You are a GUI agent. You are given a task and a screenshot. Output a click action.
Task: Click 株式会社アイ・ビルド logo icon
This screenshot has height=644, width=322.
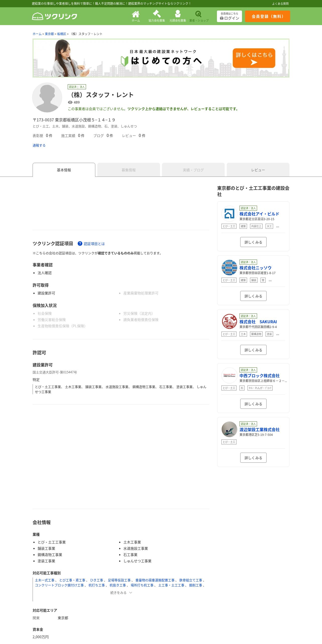[x=229, y=214]
